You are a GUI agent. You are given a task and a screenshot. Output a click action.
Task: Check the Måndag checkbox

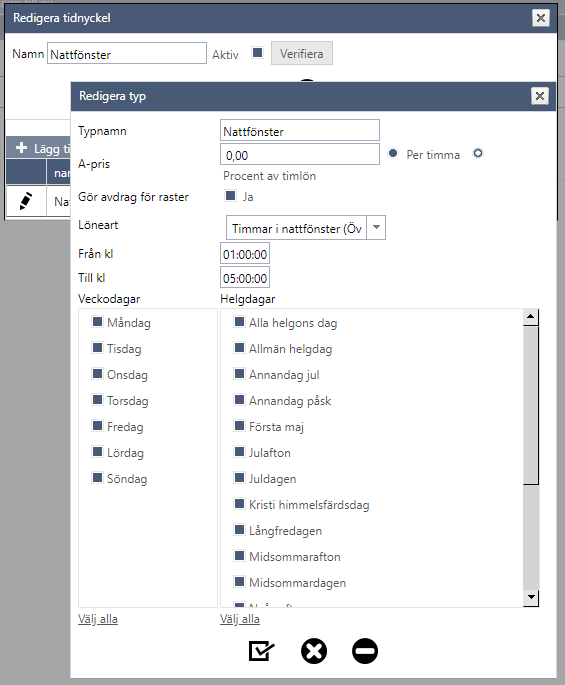[x=97, y=322]
